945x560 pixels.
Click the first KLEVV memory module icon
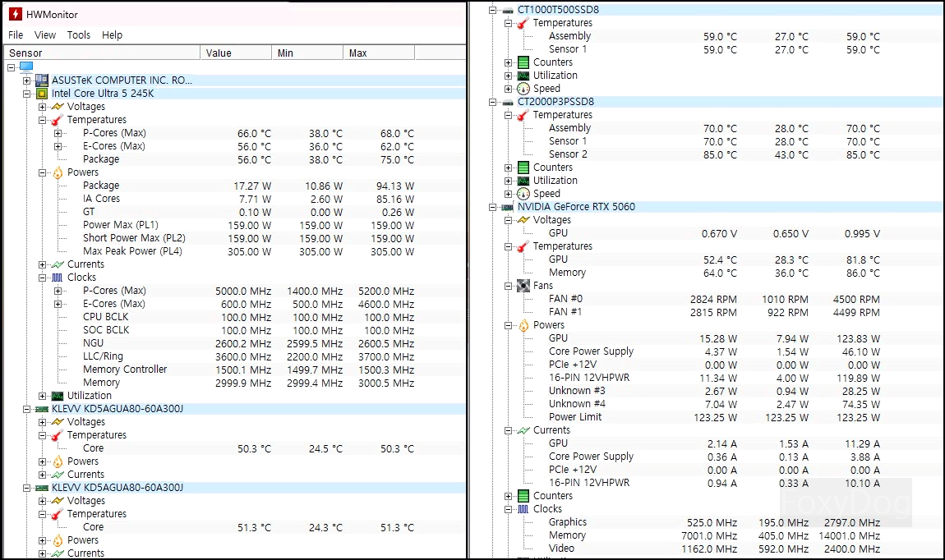42,409
